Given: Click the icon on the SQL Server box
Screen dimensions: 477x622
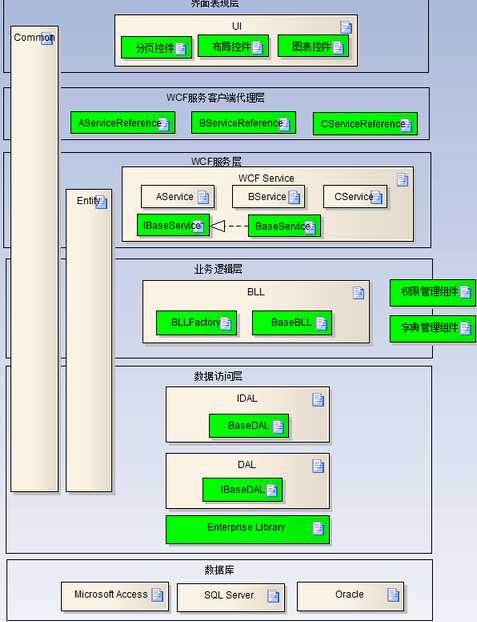Looking at the screenshot, I should coord(273,596).
